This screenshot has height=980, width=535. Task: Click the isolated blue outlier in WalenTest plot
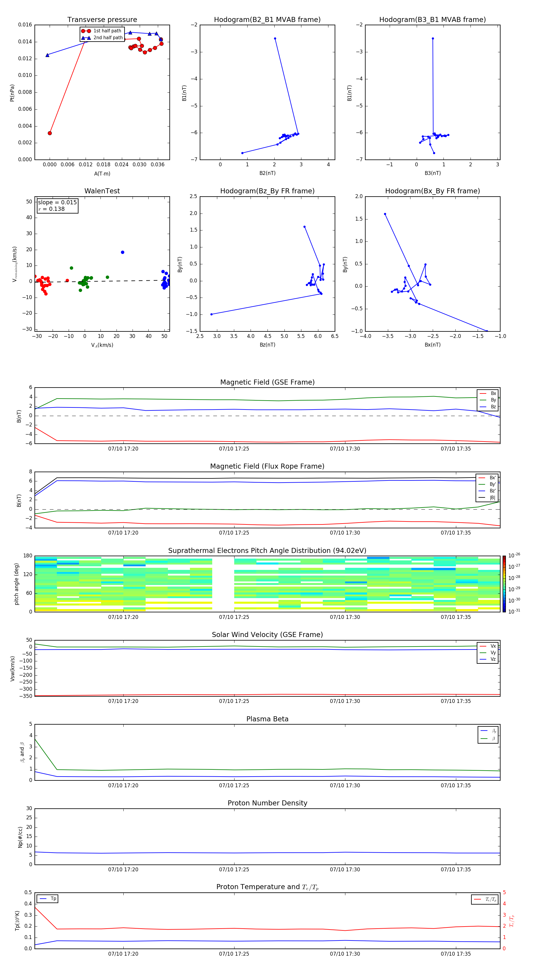[x=122, y=252]
